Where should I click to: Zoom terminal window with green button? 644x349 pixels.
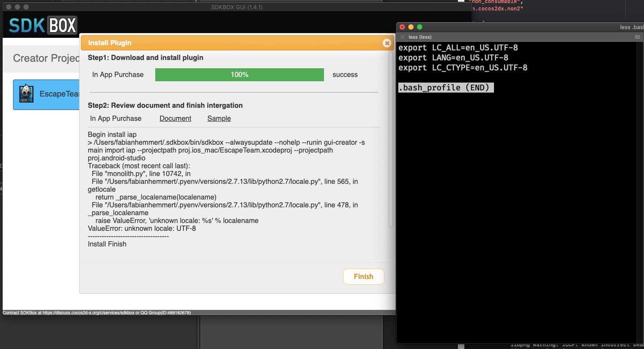pos(420,27)
